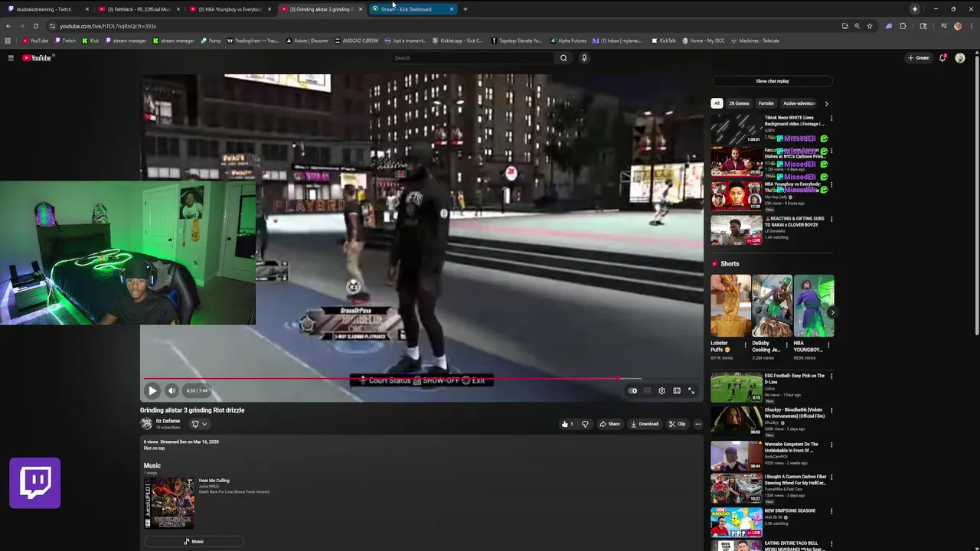980x551 pixels.
Task: Create a Clip of the video
Action: pos(677,424)
